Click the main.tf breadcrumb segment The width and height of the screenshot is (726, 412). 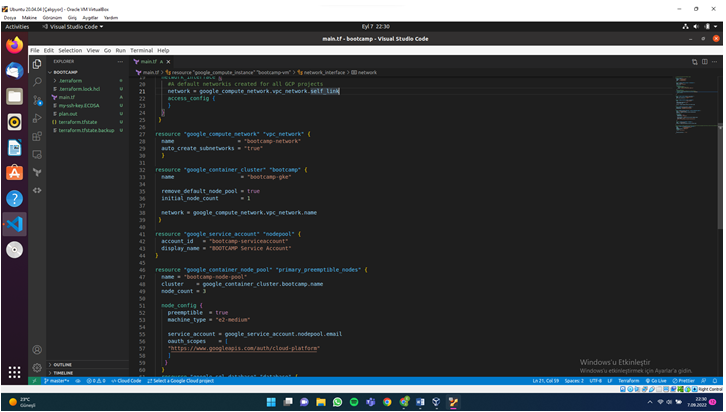(x=150, y=73)
